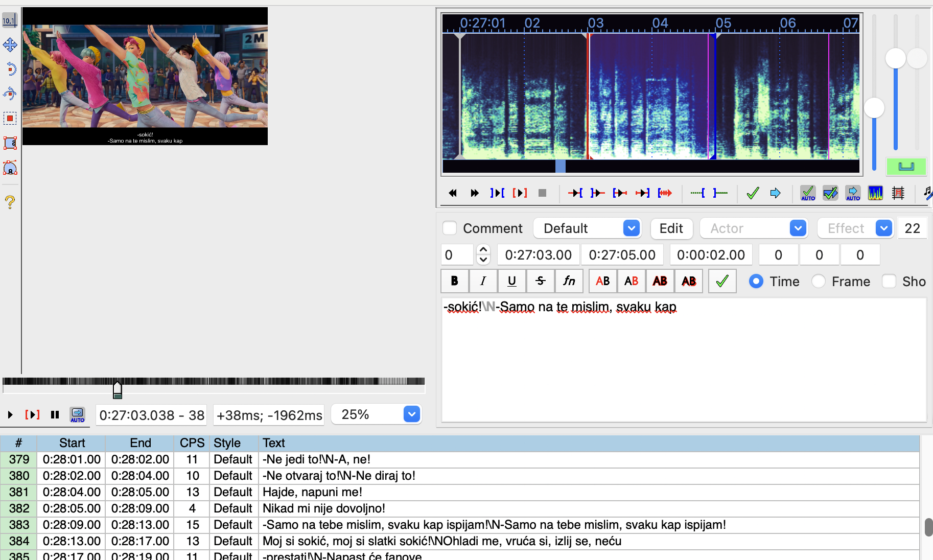Select the drag subtitles tool
Image resolution: width=933 pixels, height=560 pixels.
[10, 45]
